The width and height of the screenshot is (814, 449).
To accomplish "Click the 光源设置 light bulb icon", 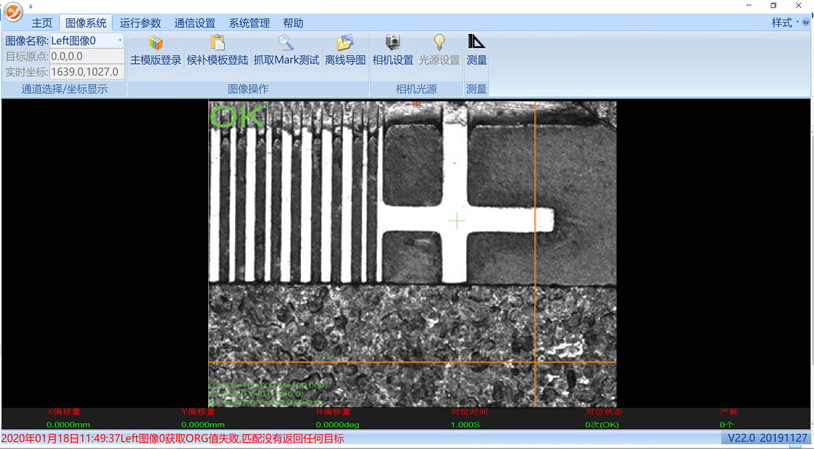I will pyautogui.click(x=439, y=44).
